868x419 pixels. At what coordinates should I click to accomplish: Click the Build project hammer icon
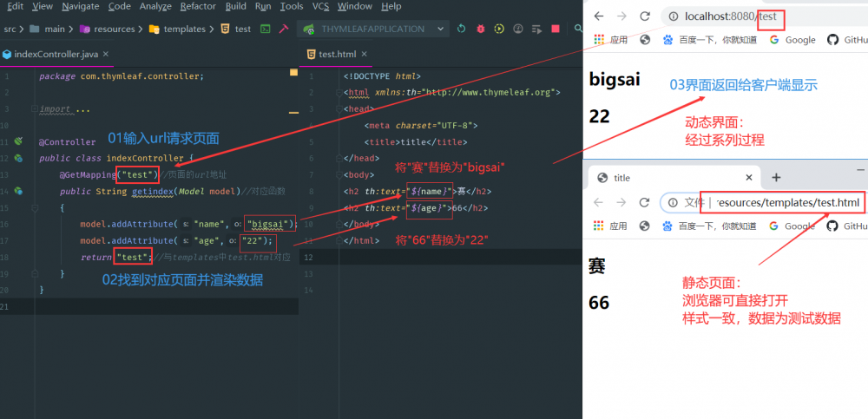284,29
